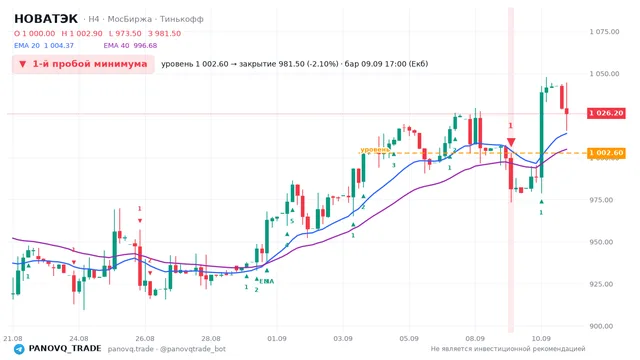
Task: Click the red '1-й пробой минимума' badge
Action: click(83, 64)
